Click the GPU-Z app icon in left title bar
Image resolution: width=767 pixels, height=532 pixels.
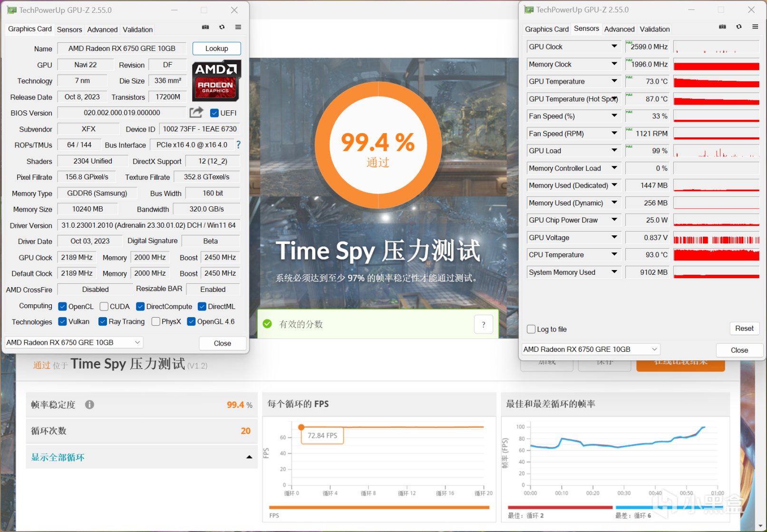(x=12, y=10)
